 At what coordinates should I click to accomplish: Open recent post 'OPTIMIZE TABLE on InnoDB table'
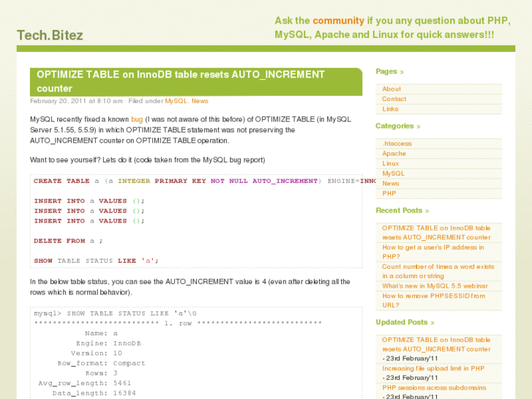click(436, 233)
